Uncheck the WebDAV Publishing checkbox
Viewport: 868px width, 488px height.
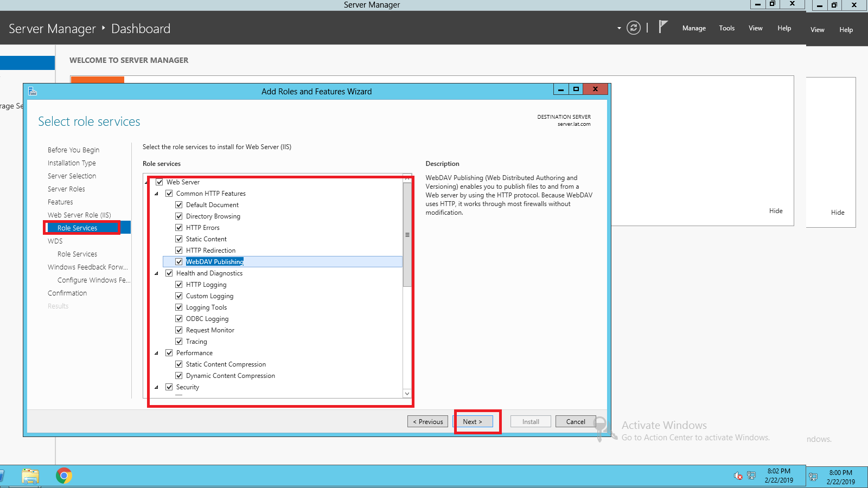tap(178, 262)
